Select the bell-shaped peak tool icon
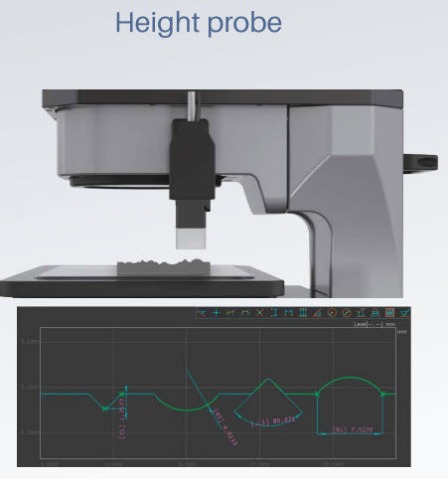448x479 pixels. click(375, 312)
